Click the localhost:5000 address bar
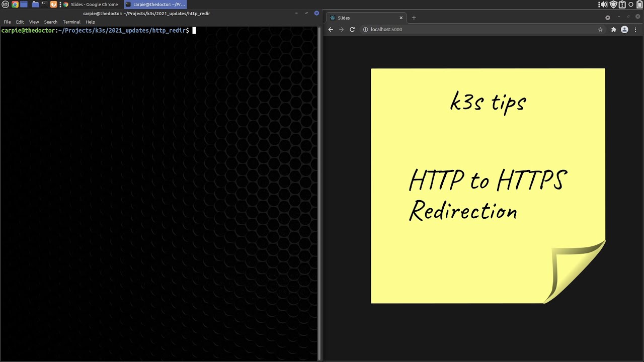 pyautogui.click(x=482, y=30)
